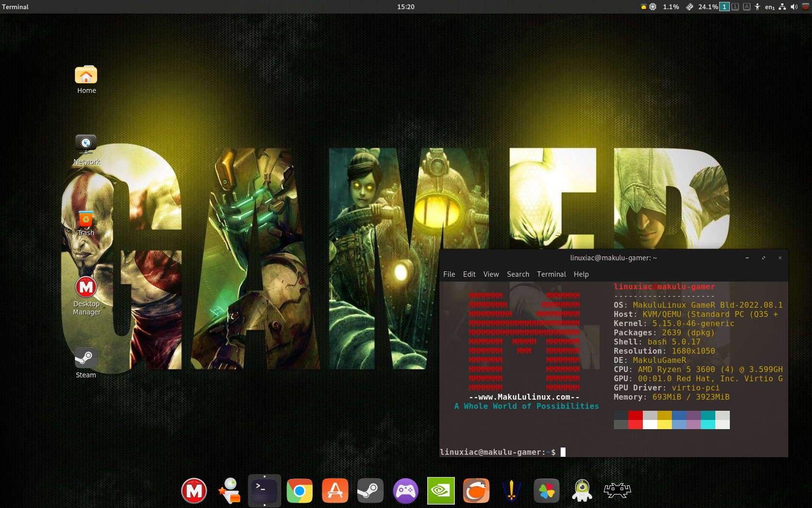Open the Edit menu in terminal
This screenshot has width=812, height=508.
[x=469, y=274]
